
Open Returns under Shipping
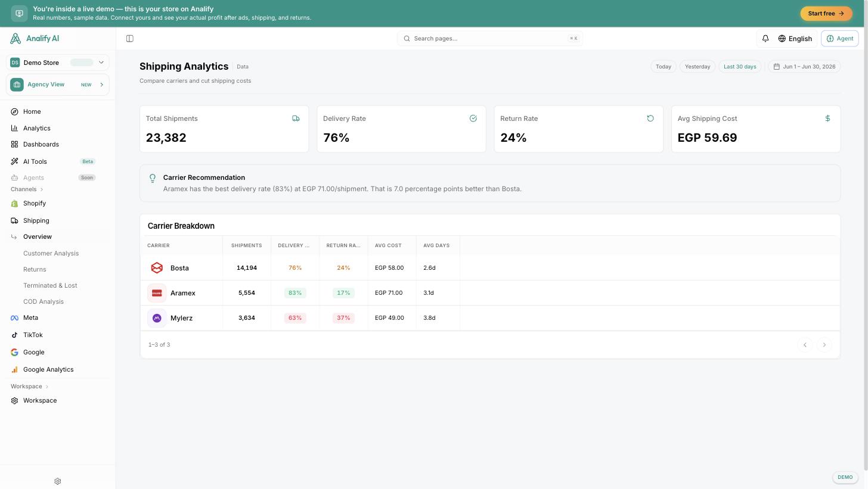[35, 270]
